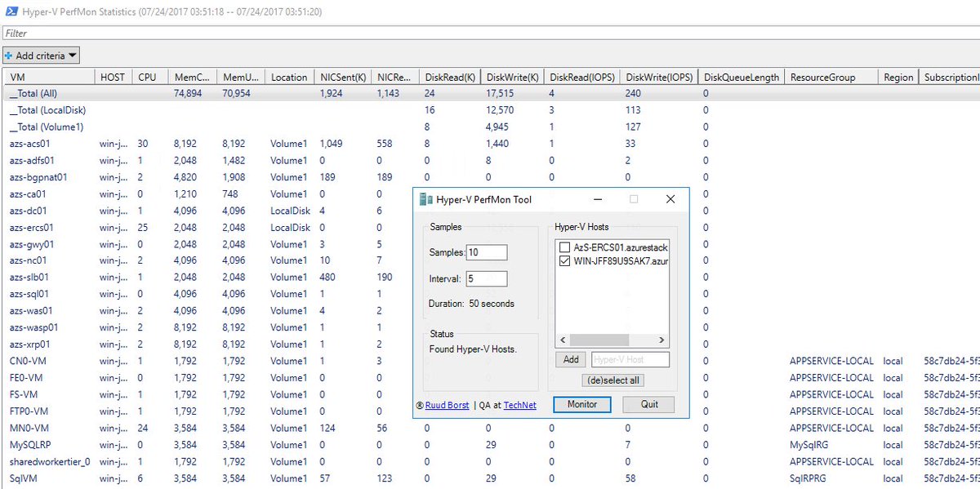Select the azs-ercs01 VM row
The image size is (980, 489).
(x=490, y=227)
